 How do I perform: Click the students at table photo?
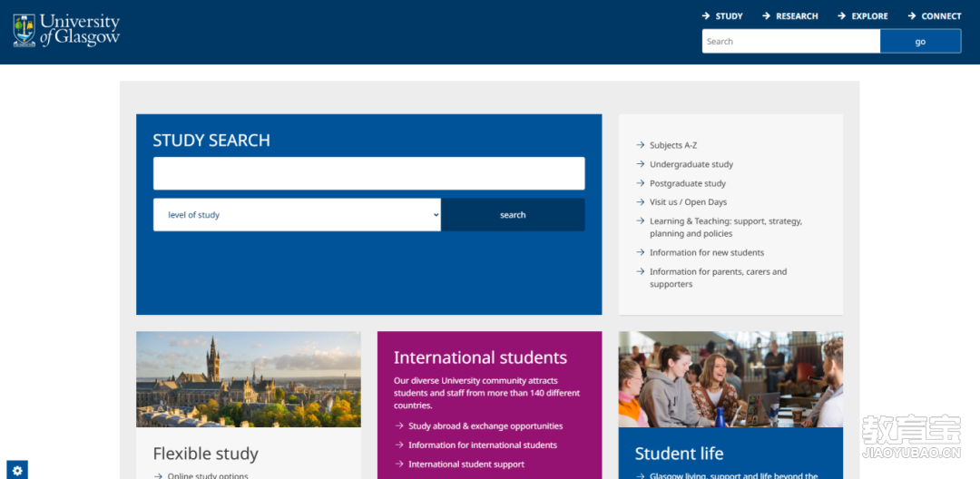[x=730, y=379]
